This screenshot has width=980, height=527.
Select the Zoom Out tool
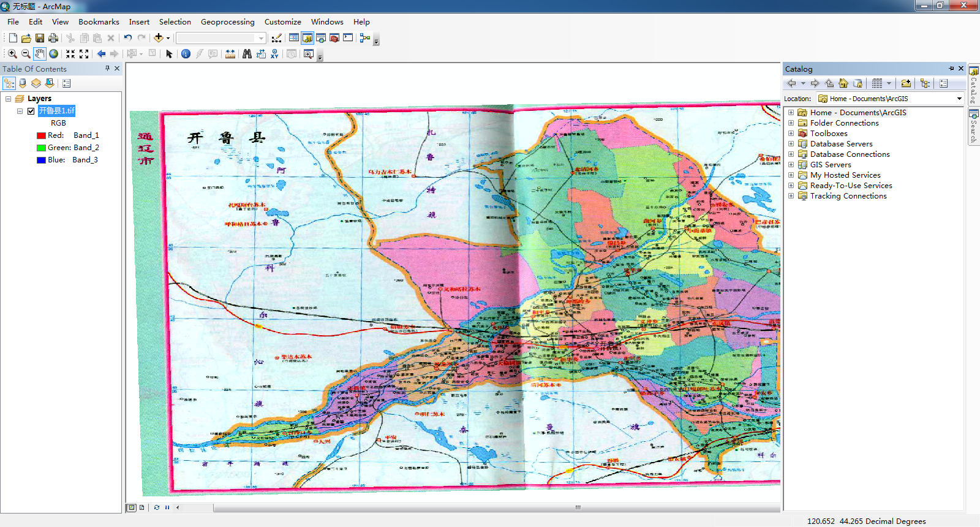click(x=26, y=54)
